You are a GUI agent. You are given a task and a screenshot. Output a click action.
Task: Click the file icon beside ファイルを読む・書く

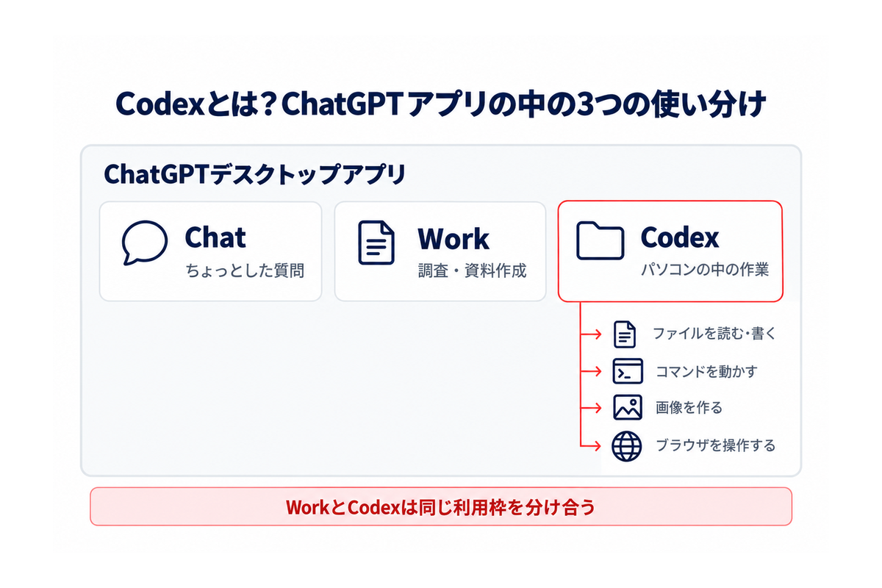tap(625, 334)
